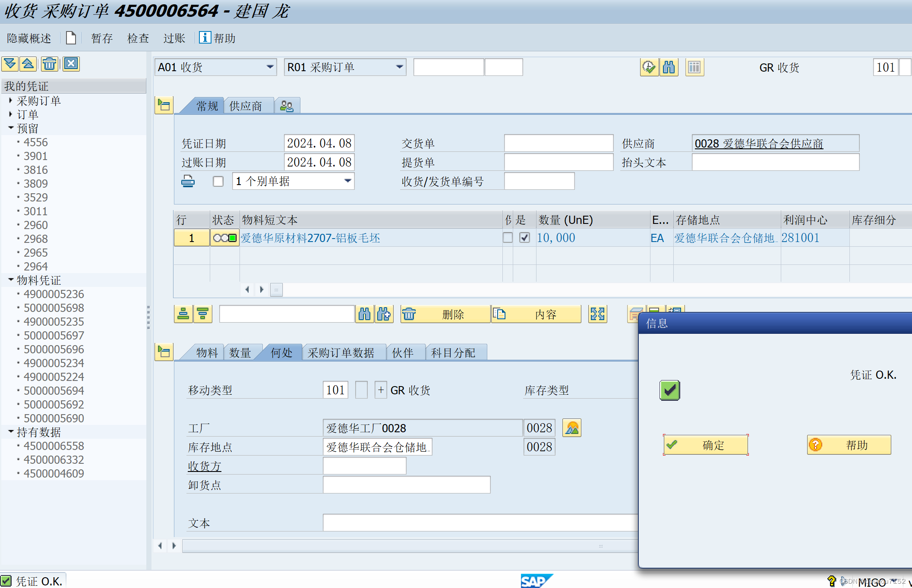Switch to the 供应商 header tab
The width and height of the screenshot is (912, 588).
(x=246, y=106)
